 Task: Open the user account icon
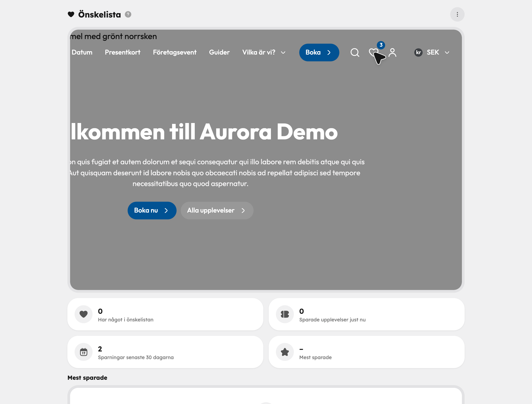392,53
